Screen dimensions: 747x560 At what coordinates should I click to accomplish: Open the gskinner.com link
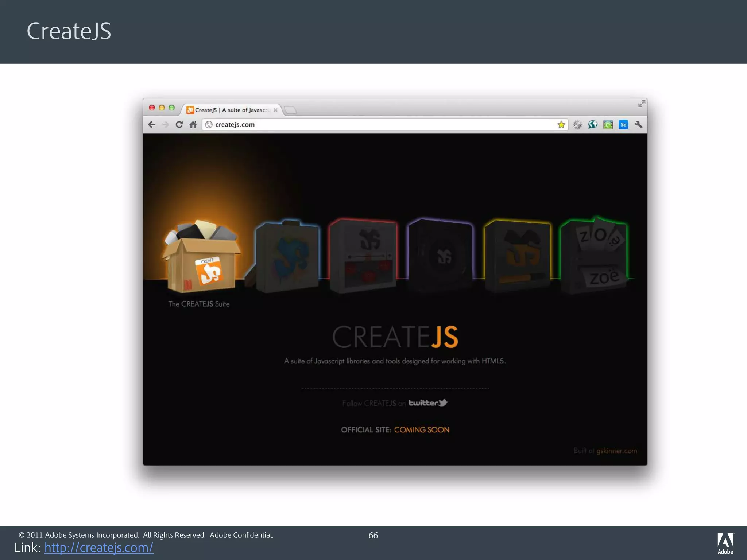coord(617,451)
